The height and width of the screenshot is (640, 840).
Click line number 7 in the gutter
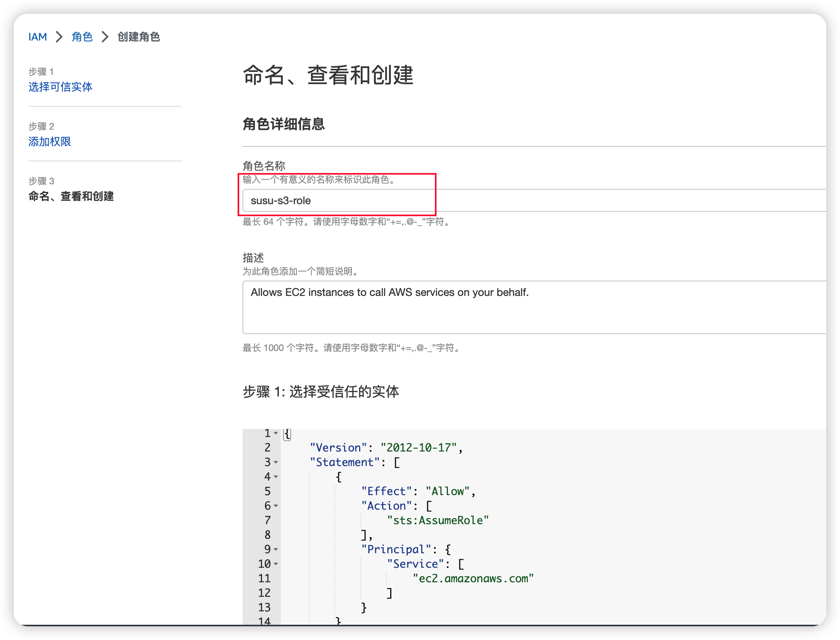(x=267, y=520)
